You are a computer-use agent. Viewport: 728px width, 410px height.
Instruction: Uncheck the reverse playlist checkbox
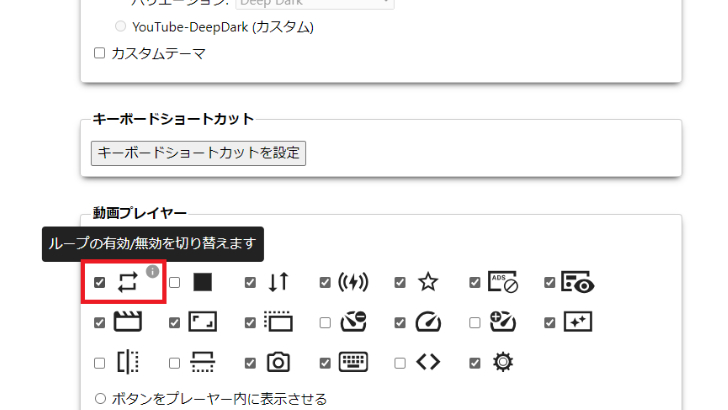[x=250, y=282]
